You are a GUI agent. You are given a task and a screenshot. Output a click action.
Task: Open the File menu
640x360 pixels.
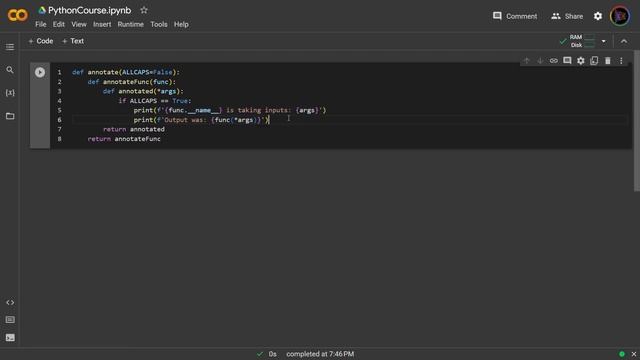[41, 24]
